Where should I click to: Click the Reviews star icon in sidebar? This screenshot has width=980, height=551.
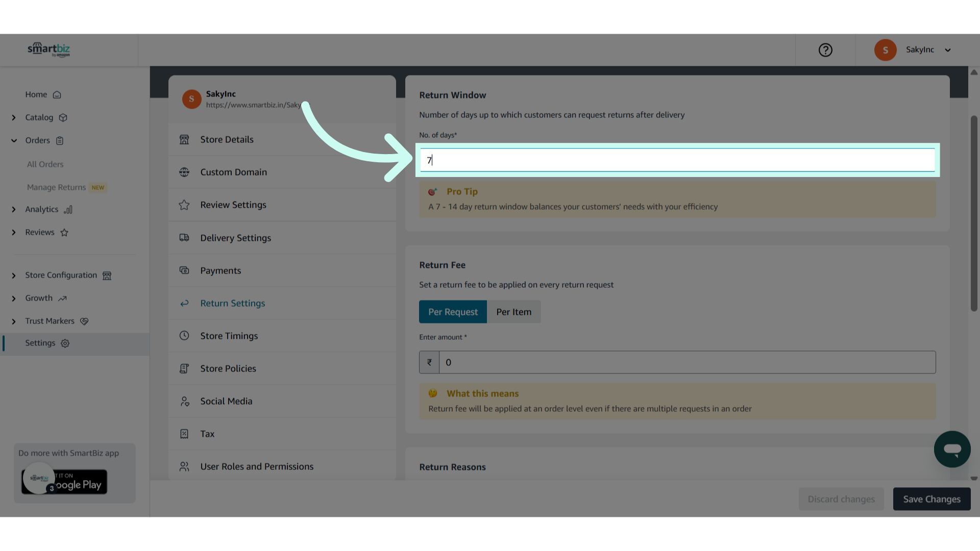(64, 233)
